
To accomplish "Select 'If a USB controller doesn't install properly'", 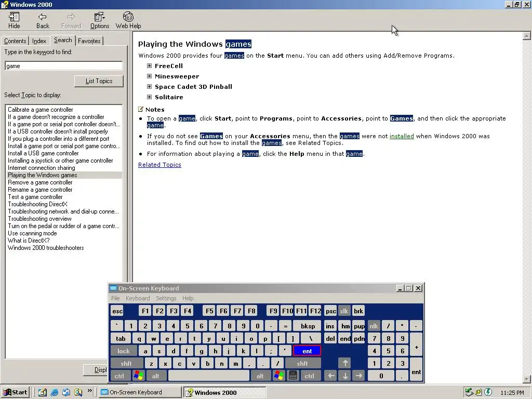I will (58, 131).
